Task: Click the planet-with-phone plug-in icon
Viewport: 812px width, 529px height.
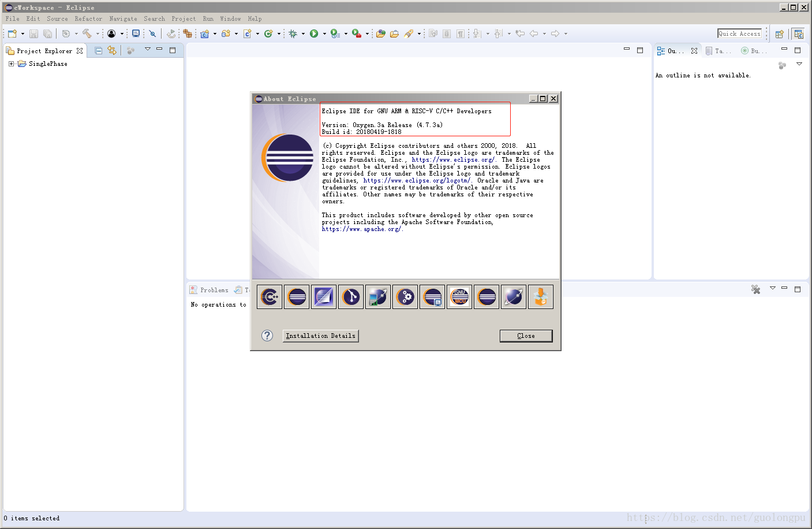Action: pyautogui.click(x=378, y=297)
